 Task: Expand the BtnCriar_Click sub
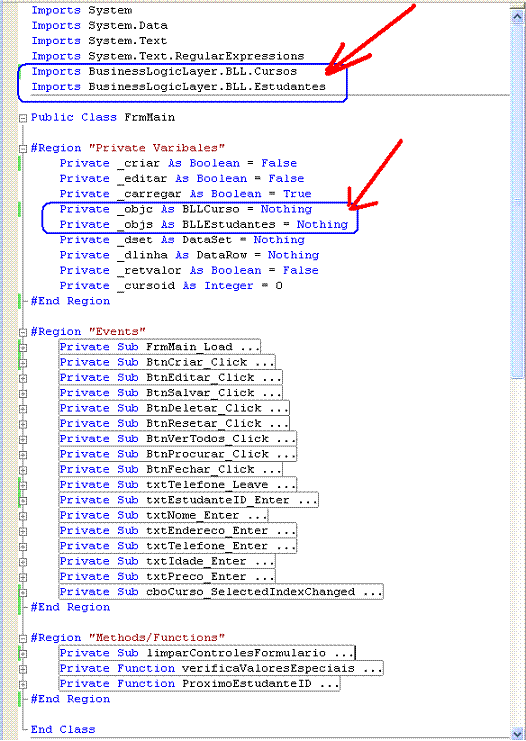click(23, 363)
